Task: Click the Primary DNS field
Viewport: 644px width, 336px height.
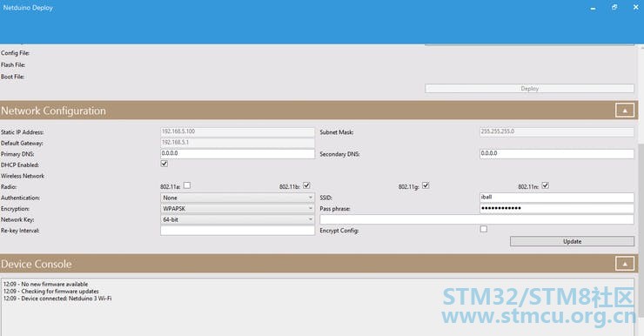Action: 238,153
